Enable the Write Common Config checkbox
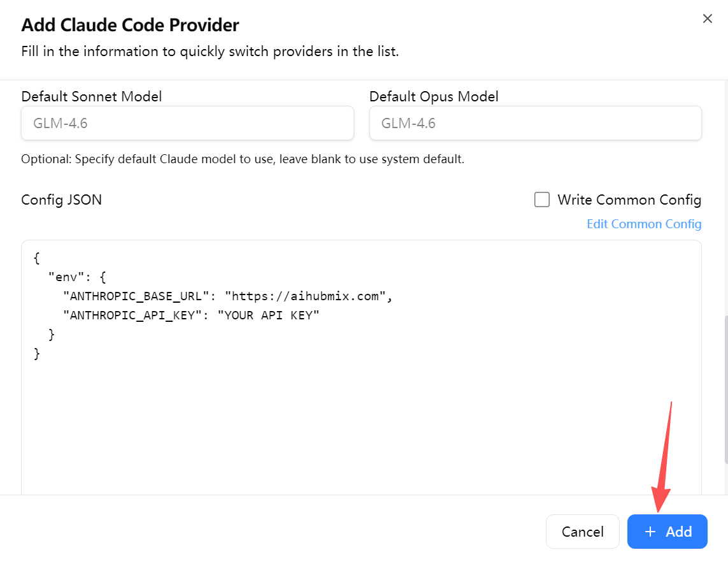 point(542,200)
